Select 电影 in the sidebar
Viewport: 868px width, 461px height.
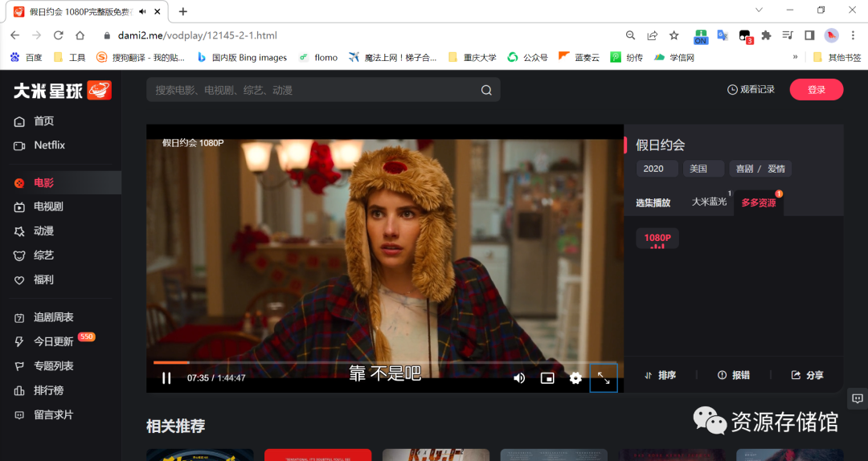[61, 182]
